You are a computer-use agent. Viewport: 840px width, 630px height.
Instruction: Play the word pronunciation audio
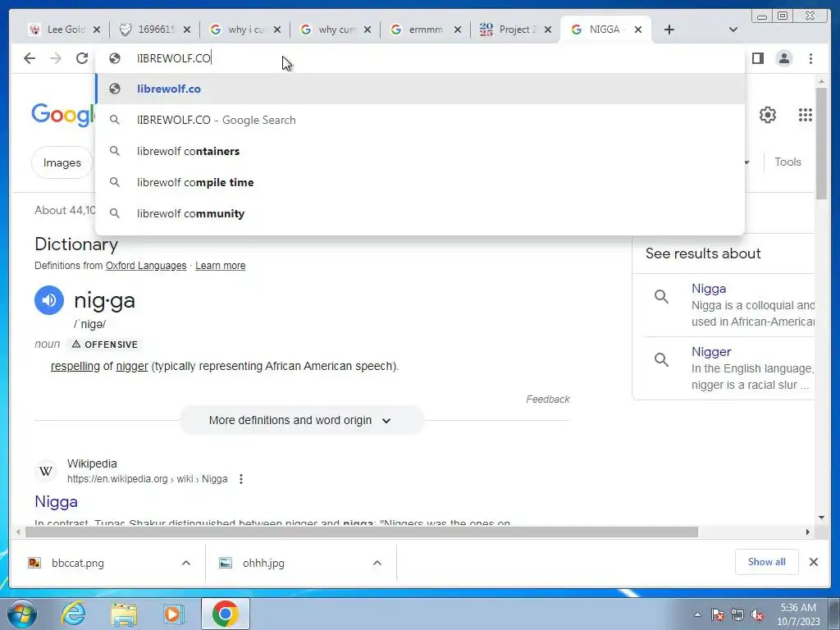tap(49, 300)
